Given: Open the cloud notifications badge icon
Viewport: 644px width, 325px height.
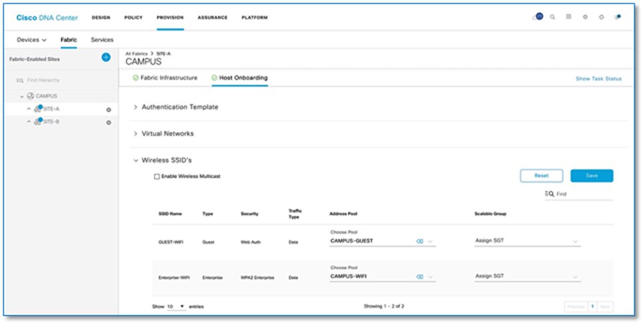Looking at the screenshot, I should coord(537,17).
